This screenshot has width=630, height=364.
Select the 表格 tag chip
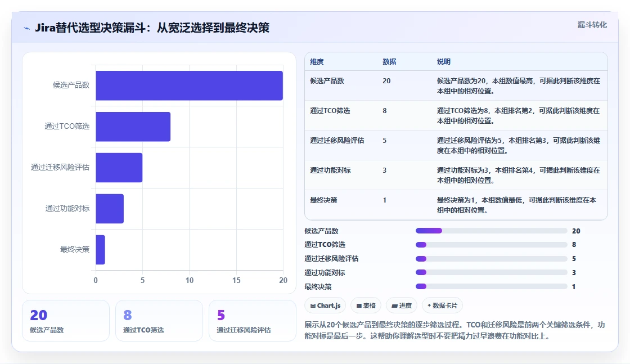[366, 305]
